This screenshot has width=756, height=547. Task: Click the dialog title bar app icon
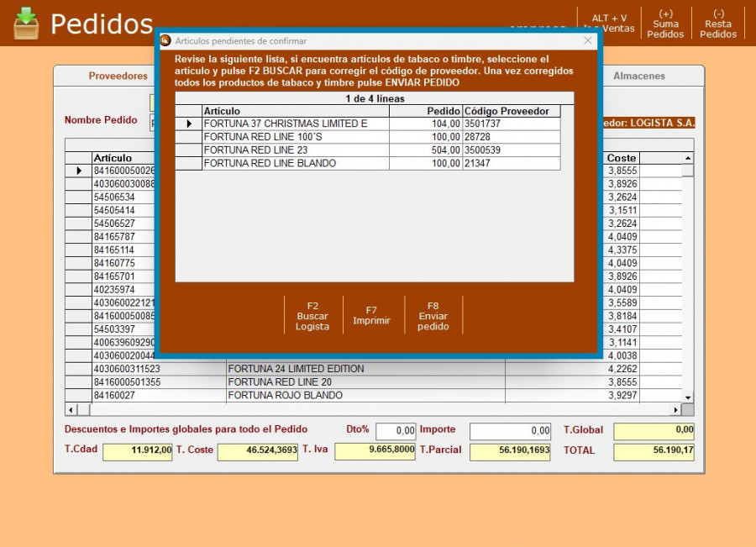165,40
